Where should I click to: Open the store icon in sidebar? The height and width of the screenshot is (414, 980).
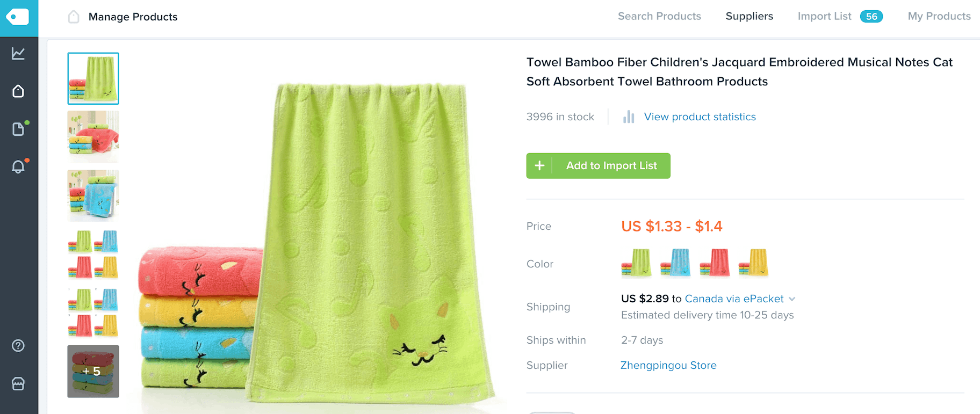click(x=18, y=383)
